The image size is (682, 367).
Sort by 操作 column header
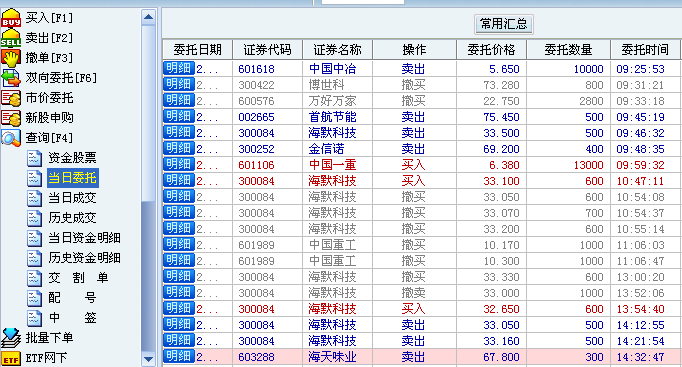click(x=415, y=50)
